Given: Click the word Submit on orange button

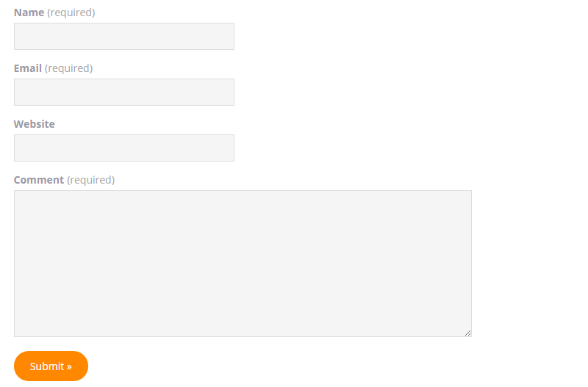Looking at the screenshot, I should (x=47, y=366).
